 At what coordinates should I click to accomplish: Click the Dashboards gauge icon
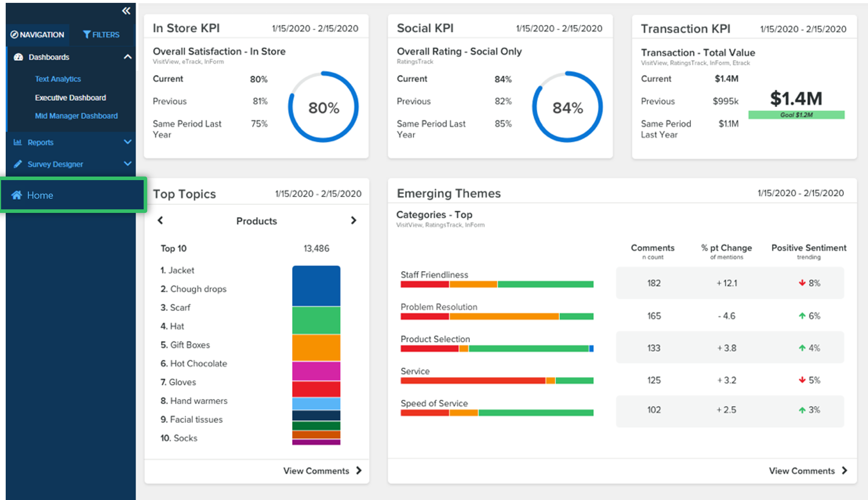[x=18, y=57]
